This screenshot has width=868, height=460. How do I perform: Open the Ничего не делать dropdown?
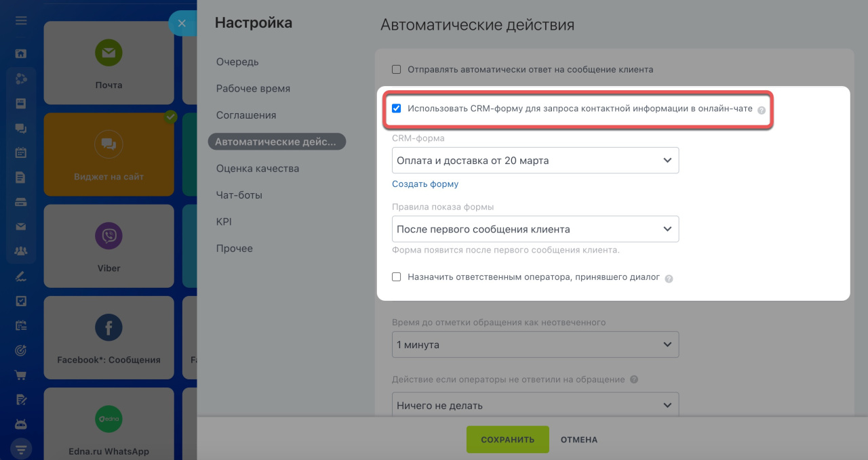pos(535,406)
